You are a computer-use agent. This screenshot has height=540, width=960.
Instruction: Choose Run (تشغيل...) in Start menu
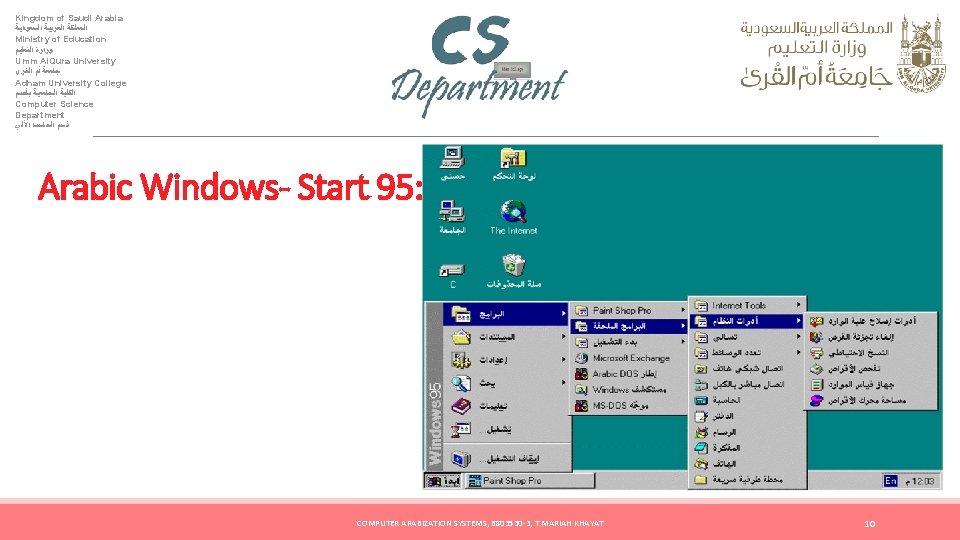tap(506, 429)
